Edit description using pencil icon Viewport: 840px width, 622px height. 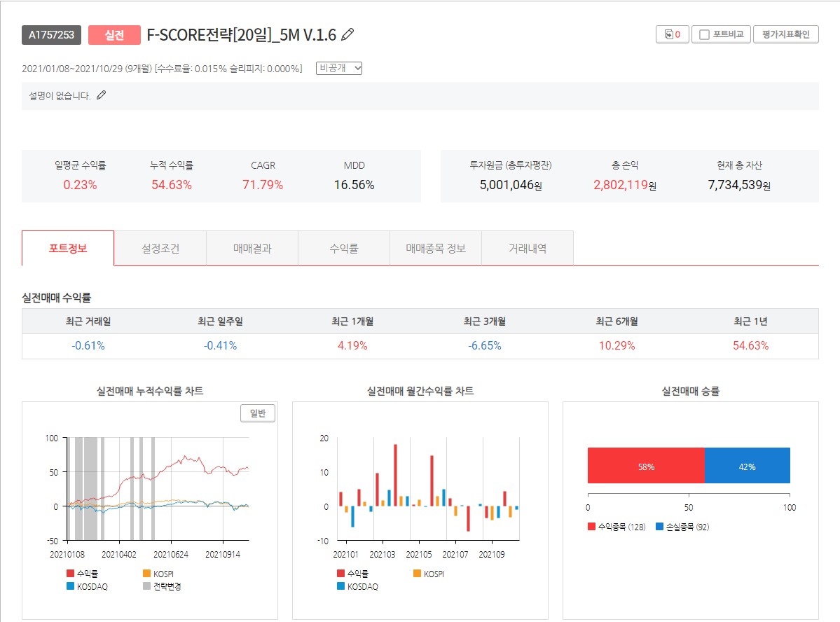(x=102, y=95)
